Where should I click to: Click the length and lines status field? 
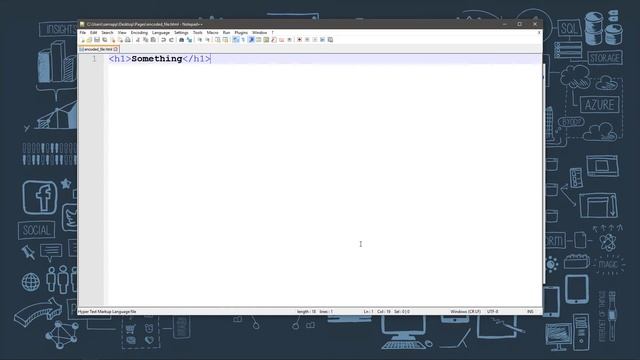pos(315,311)
